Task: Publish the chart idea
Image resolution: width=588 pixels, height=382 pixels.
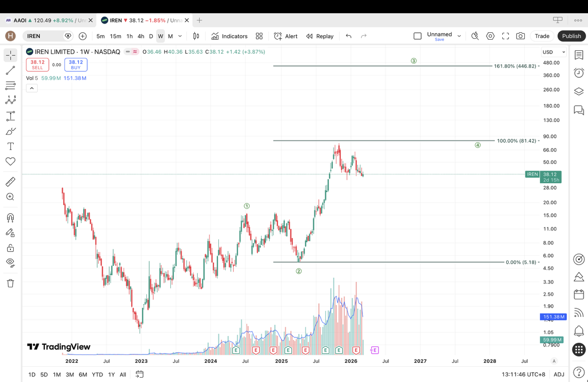Action: [571, 36]
